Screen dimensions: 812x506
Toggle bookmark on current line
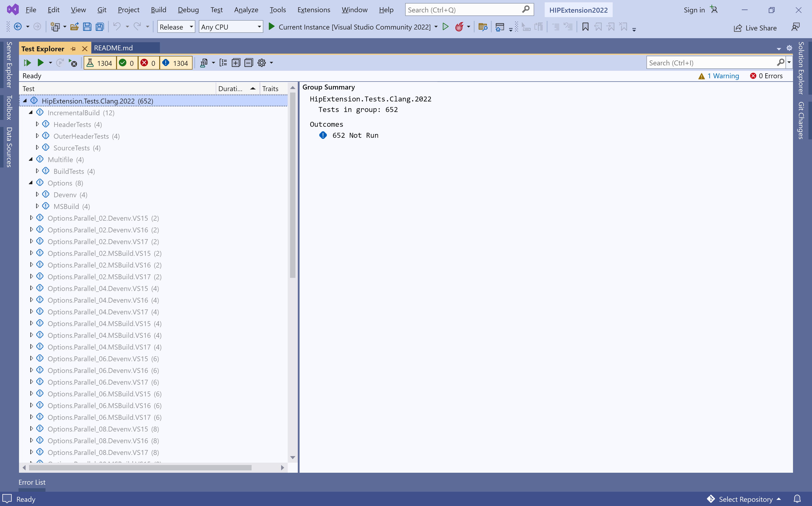585,27
